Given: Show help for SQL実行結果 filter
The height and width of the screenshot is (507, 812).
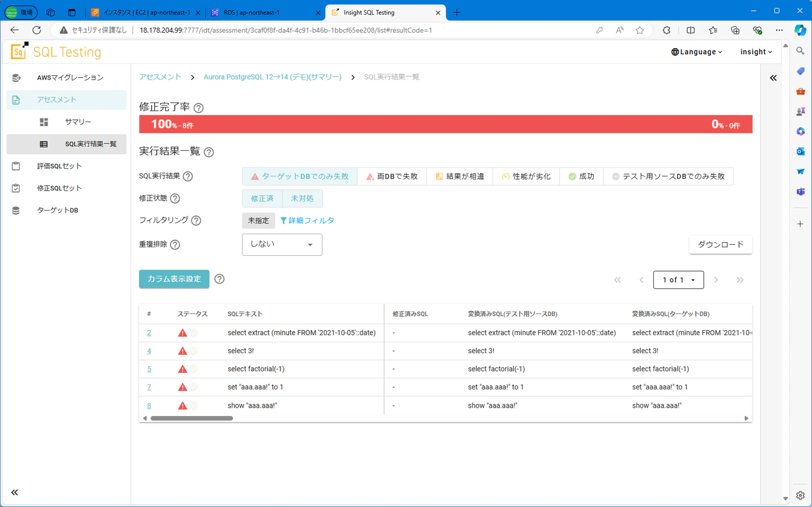Looking at the screenshot, I should (188, 176).
